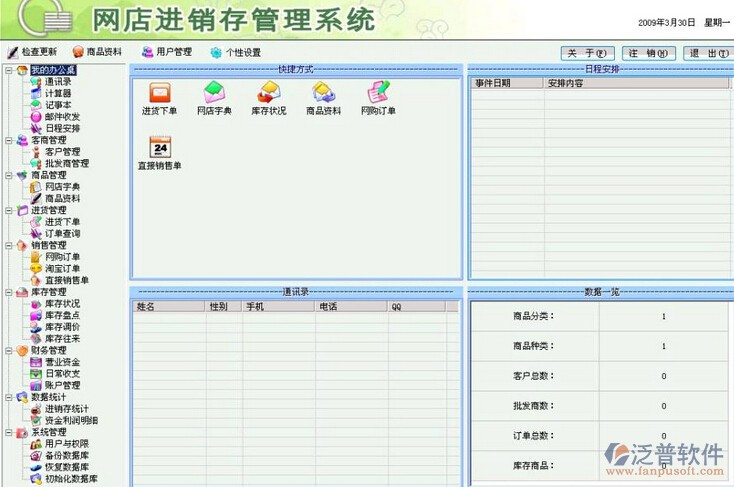This screenshot has width=734, height=487.
Task: Click the 手机 column header
Action: click(x=279, y=307)
